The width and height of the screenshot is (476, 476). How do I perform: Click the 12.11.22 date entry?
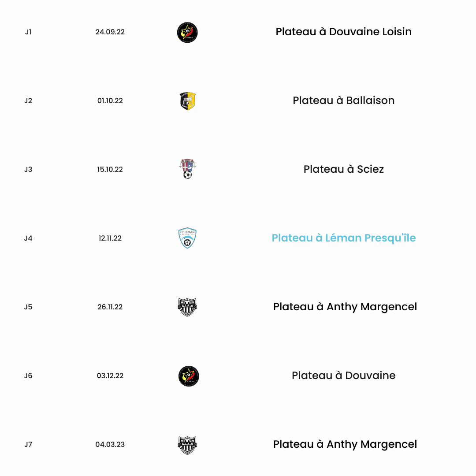tap(110, 238)
